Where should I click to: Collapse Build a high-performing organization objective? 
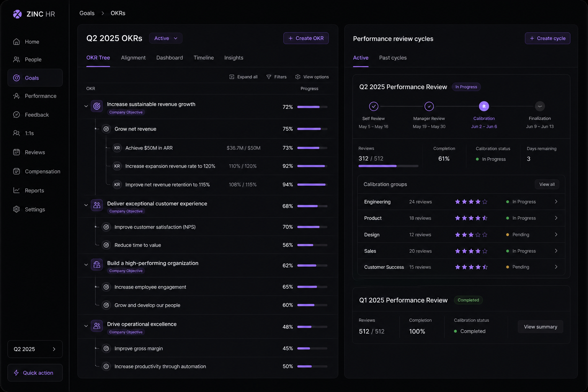click(x=86, y=265)
